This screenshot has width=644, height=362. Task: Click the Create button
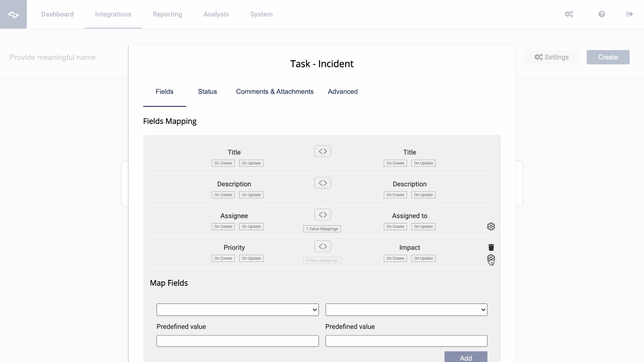(608, 57)
